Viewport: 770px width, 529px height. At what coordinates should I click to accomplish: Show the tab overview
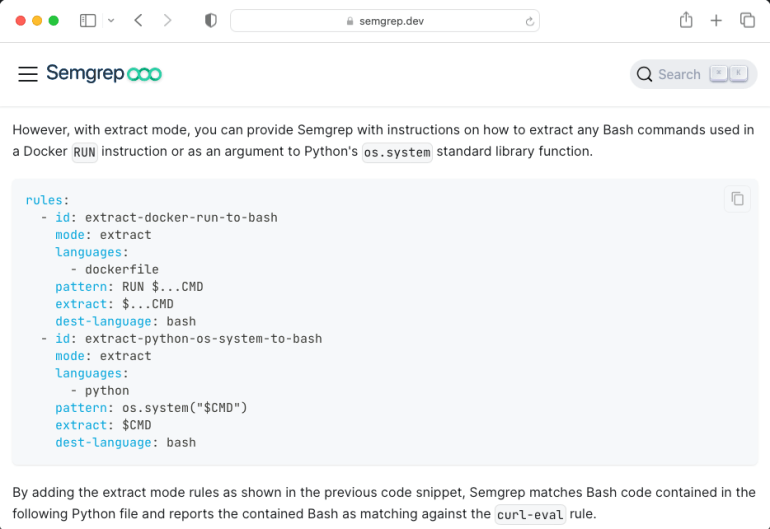(747, 20)
